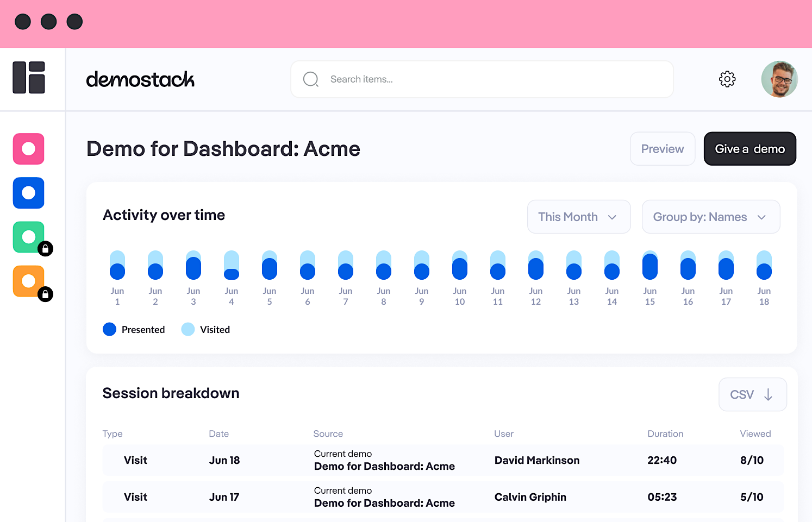Sort table by Source column header

coord(328,433)
